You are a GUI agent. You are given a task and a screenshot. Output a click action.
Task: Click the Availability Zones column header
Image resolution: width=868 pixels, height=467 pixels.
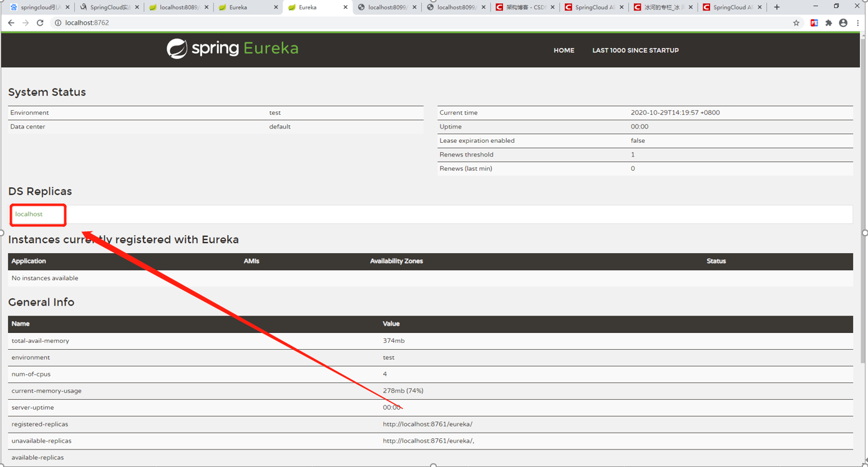pyautogui.click(x=396, y=261)
